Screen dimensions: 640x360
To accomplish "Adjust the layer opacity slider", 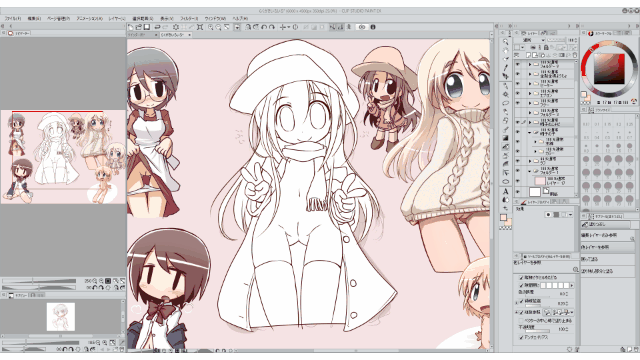I will coord(556,40).
